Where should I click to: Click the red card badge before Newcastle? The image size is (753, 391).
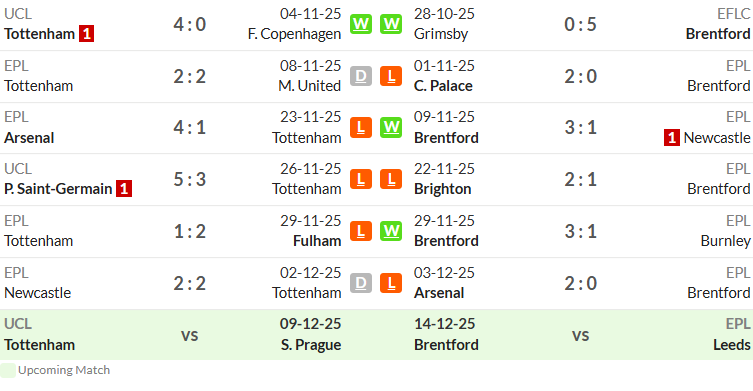pos(671,138)
